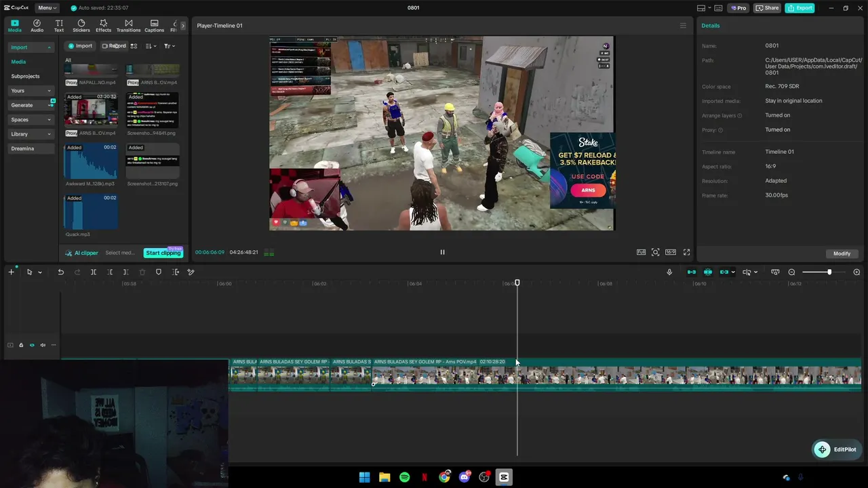868x488 pixels.
Task: Toggle auto snapping on timeline
Action: pos(708,272)
